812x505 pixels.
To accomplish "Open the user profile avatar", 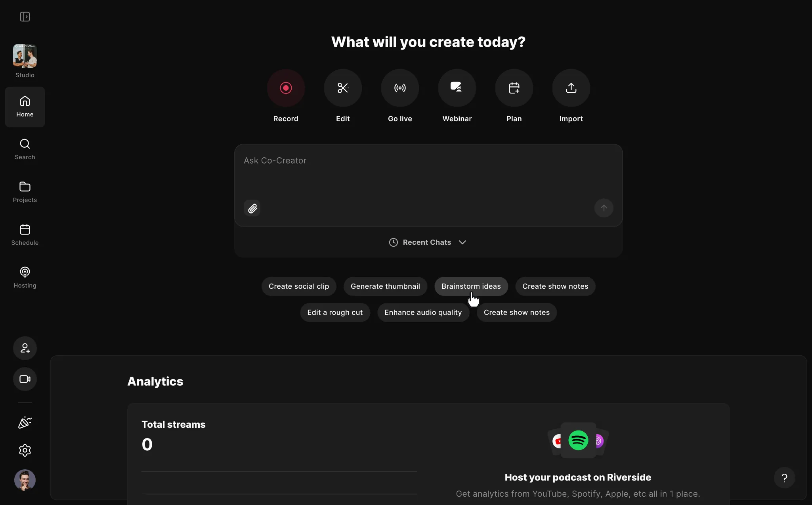I will pos(25,480).
